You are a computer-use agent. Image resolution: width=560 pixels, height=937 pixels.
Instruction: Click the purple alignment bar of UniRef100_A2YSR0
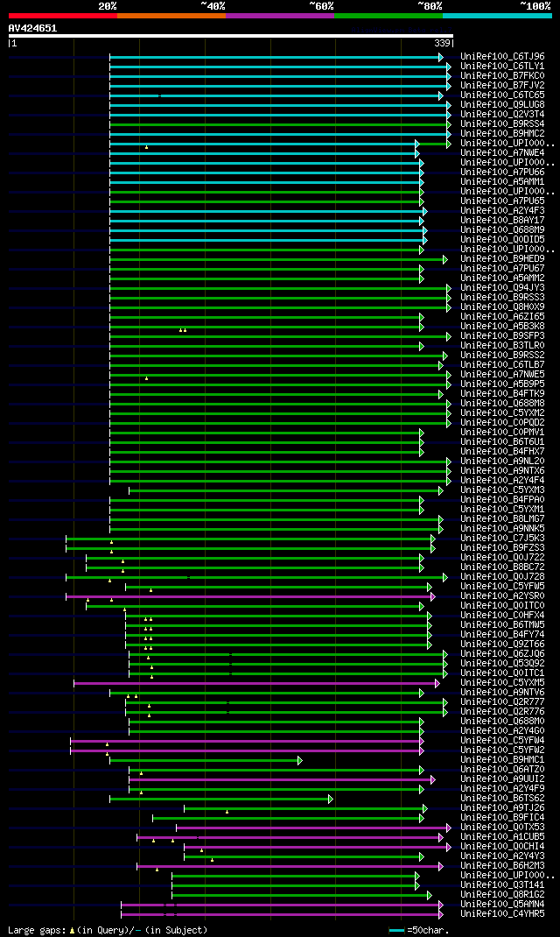tap(251, 596)
